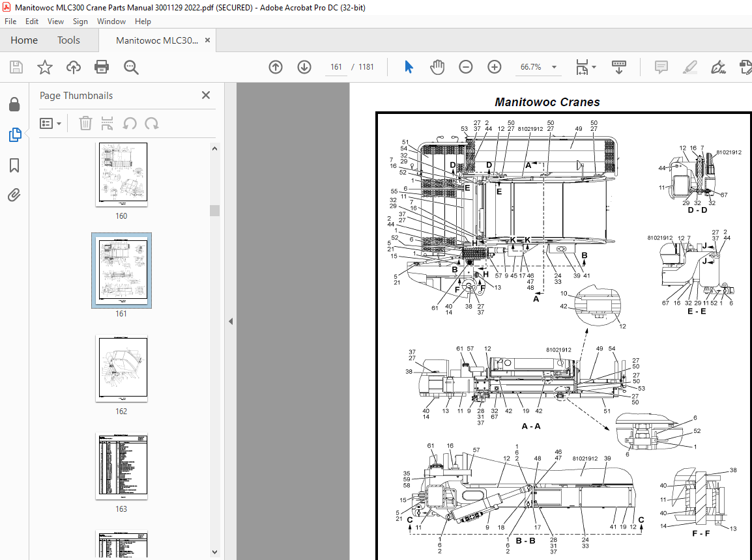Screen dimensions: 752x560
Task: Select page 162 thumbnail
Action: [121, 369]
